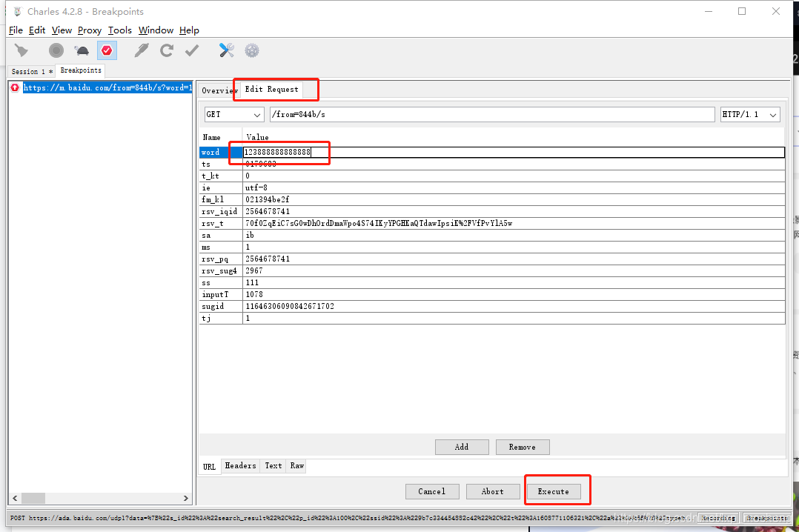Image resolution: width=799 pixels, height=532 pixels.
Task: Click the Value column header
Action: point(257,137)
